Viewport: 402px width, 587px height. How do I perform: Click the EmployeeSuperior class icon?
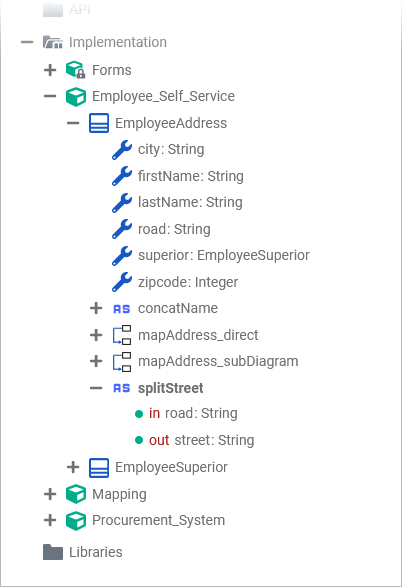[x=99, y=468]
